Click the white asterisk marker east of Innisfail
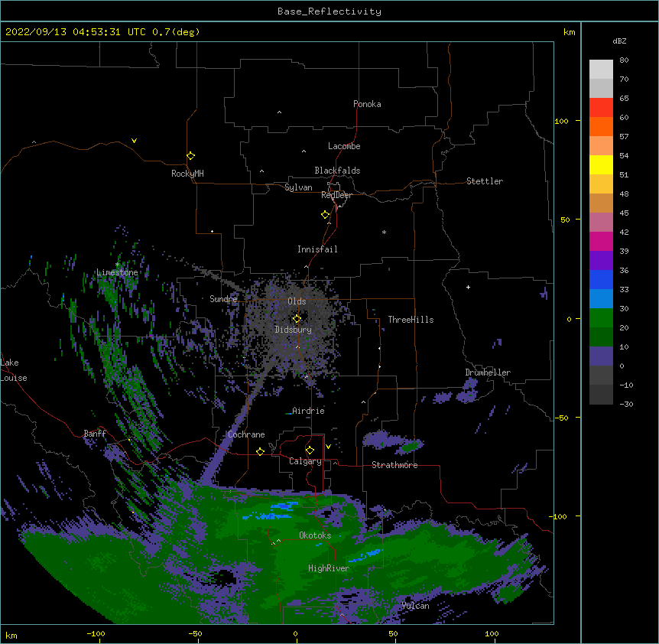Image resolution: width=659 pixels, height=644 pixels. 384,232
